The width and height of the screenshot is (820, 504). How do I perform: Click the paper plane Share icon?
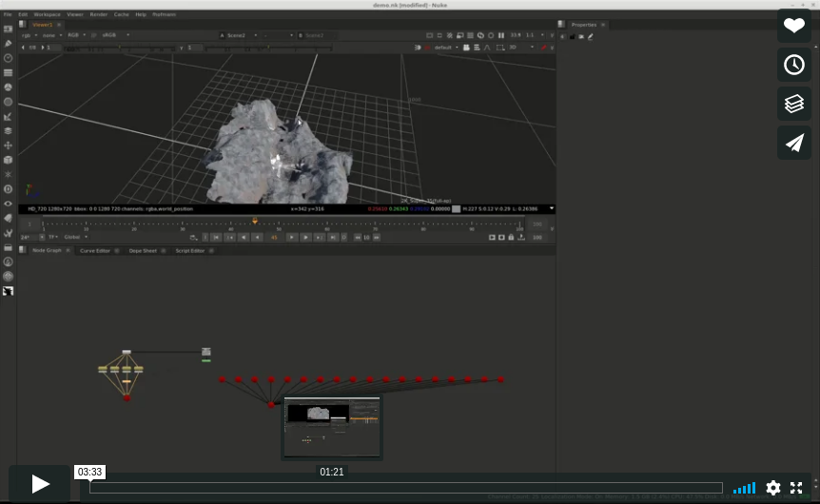794,143
